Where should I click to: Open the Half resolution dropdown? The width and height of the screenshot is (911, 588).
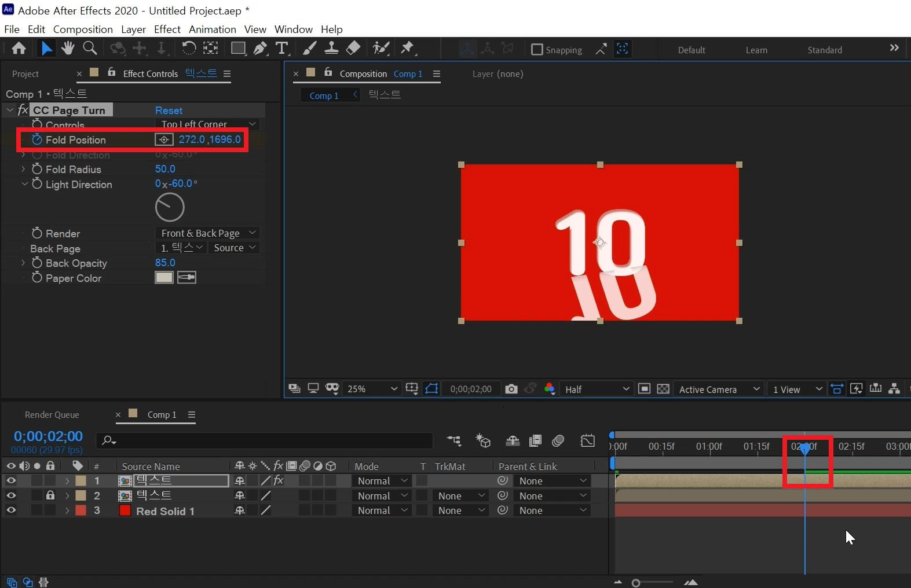coord(597,389)
